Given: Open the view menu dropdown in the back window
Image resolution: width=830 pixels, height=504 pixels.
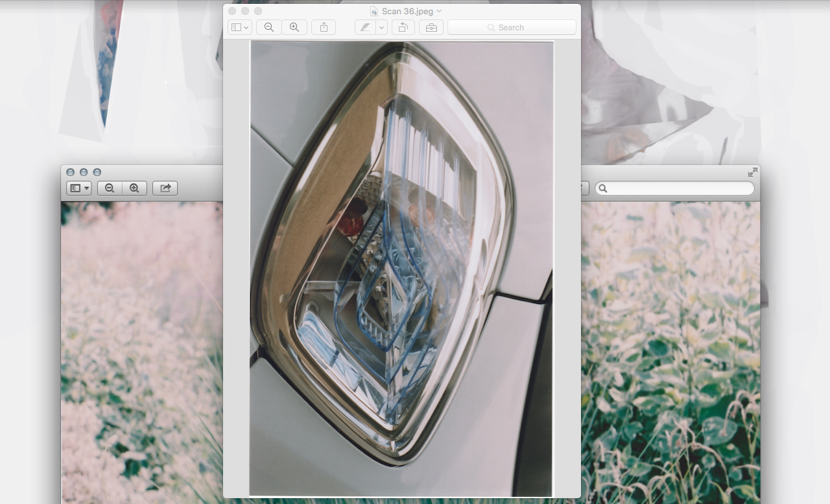Looking at the screenshot, I should tap(78, 188).
